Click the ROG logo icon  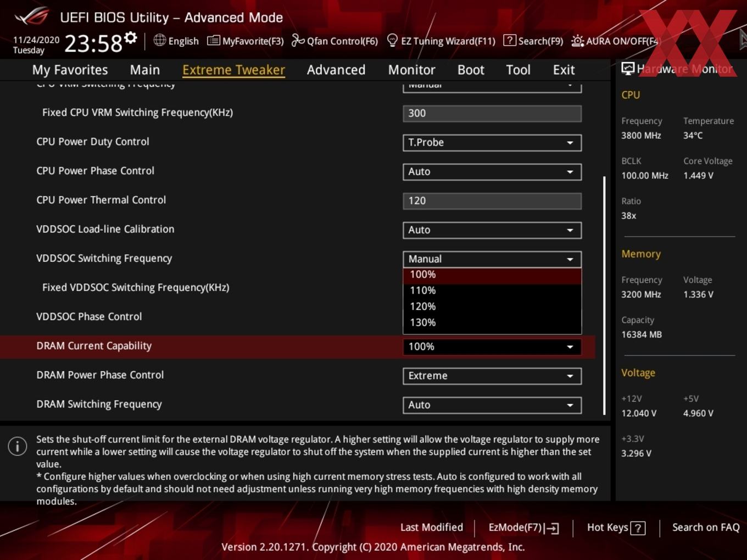coord(32,16)
